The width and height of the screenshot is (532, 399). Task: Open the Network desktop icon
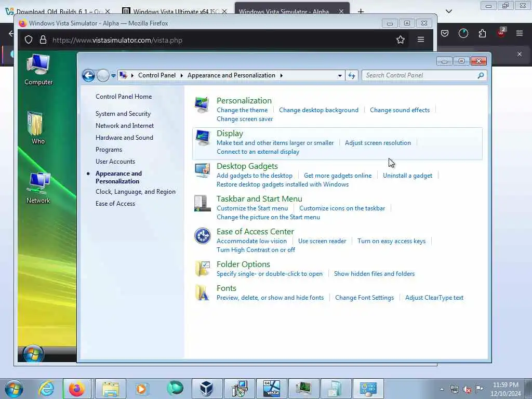[x=38, y=188]
